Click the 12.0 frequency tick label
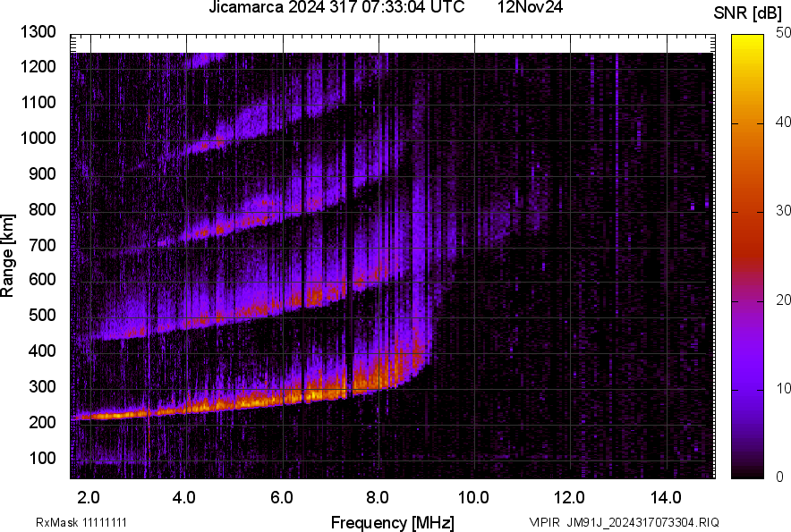 [570, 497]
